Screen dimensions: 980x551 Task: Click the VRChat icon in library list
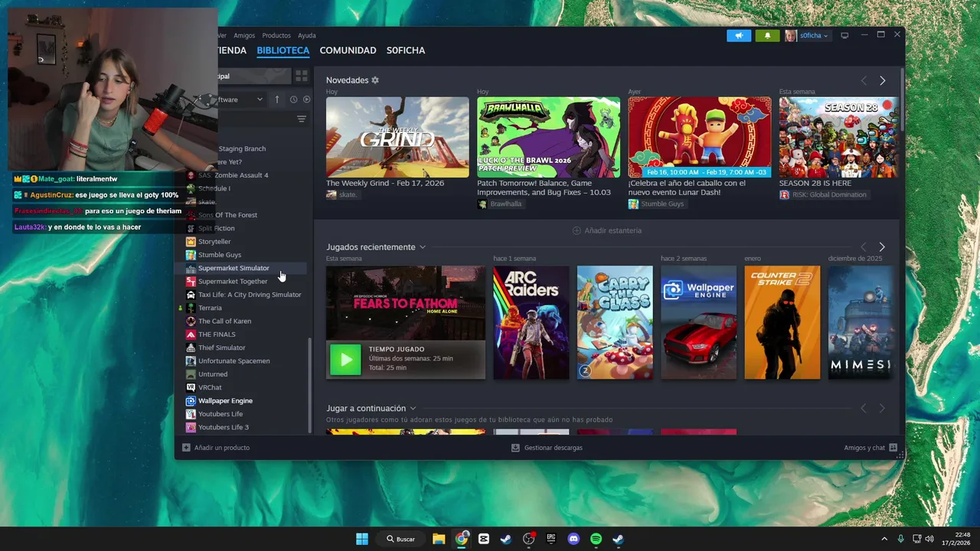[191, 387]
